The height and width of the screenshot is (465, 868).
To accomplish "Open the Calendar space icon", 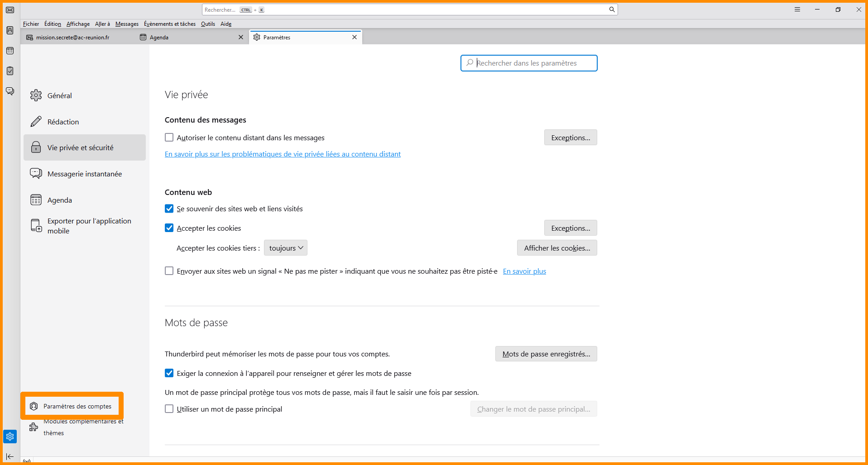I will point(10,51).
